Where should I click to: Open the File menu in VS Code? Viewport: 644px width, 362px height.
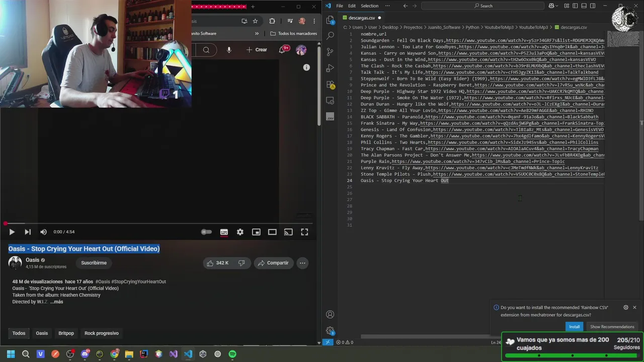pos(340,6)
